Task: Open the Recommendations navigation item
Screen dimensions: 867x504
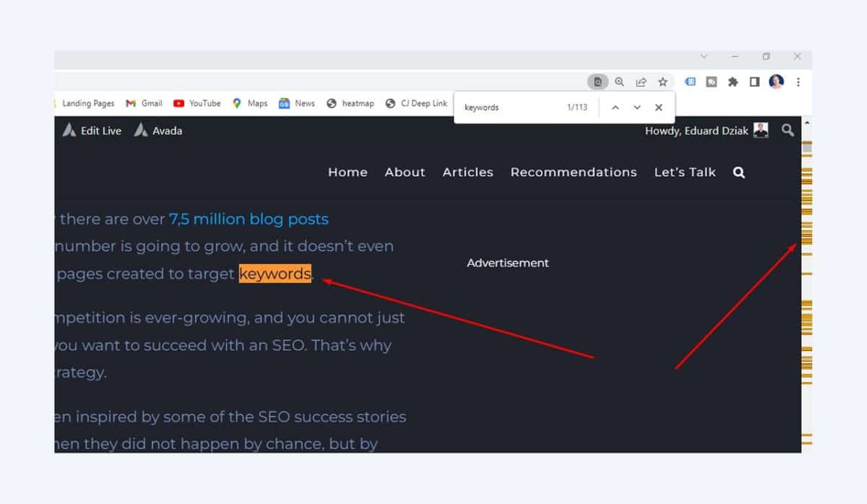Action: 574,172
